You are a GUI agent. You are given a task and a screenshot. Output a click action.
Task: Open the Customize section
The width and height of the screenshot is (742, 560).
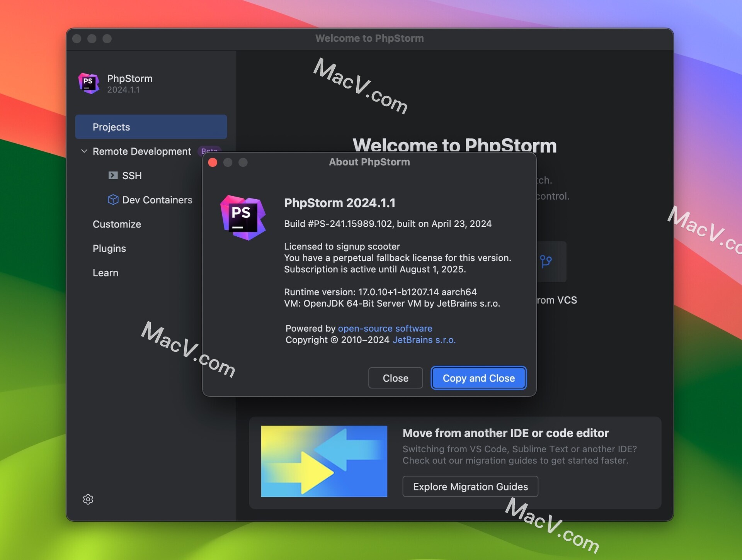[117, 224]
